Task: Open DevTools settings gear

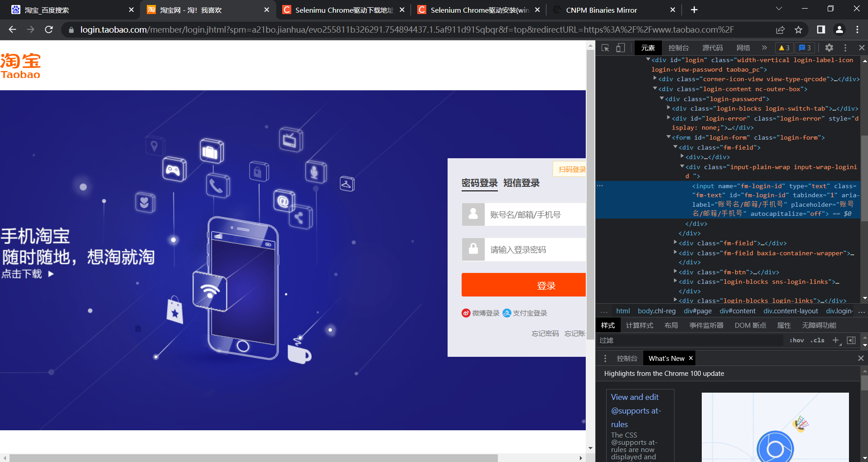Action: click(x=829, y=48)
